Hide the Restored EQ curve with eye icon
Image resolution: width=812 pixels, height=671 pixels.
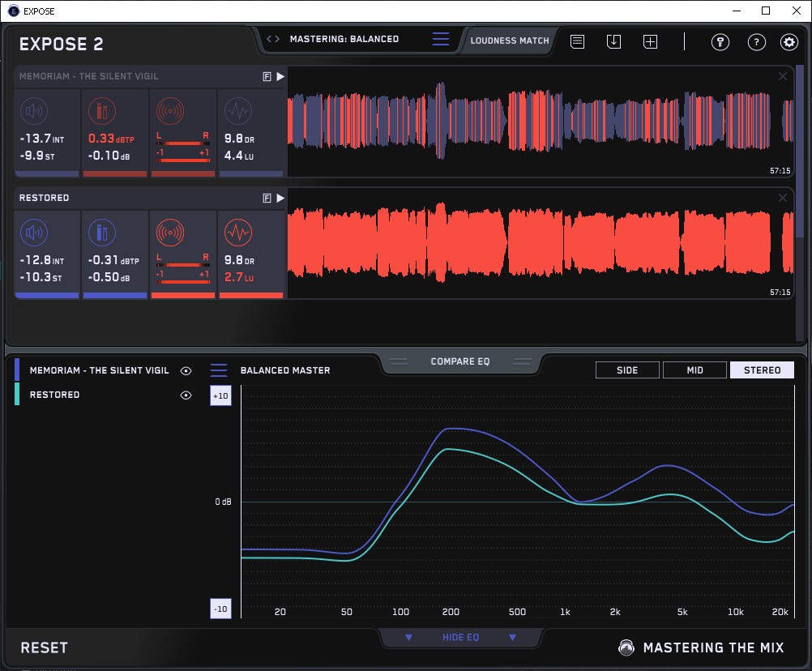tap(186, 395)
